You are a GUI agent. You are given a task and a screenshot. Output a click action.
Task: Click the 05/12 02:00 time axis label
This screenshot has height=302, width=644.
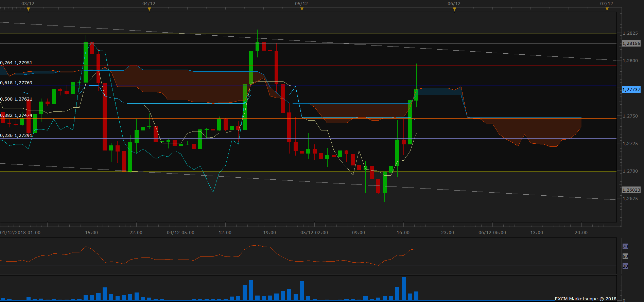click(314, 233)
